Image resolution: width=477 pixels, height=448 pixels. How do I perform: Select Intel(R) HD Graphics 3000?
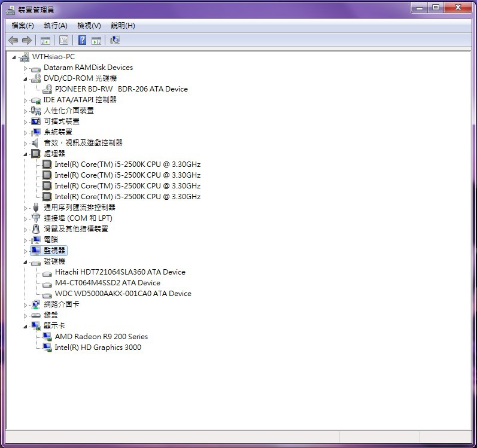coord(98,348)
